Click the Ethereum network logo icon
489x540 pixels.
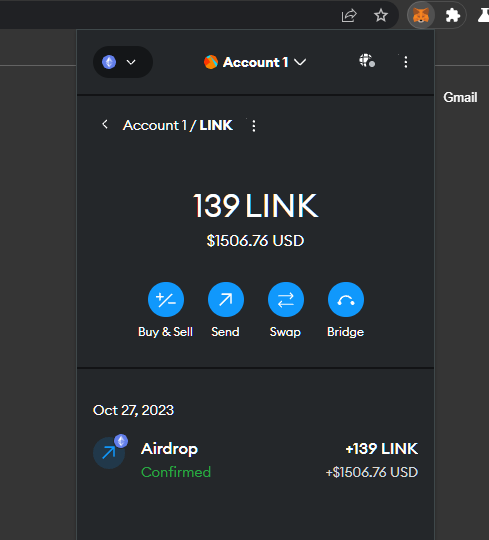coord(109,62)
